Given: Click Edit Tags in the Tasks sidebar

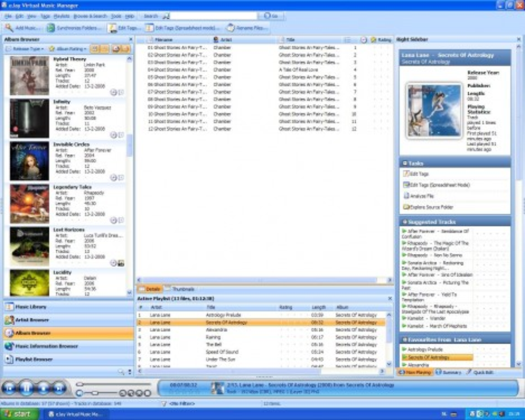Looking at the screenshot, I should 419,174.
